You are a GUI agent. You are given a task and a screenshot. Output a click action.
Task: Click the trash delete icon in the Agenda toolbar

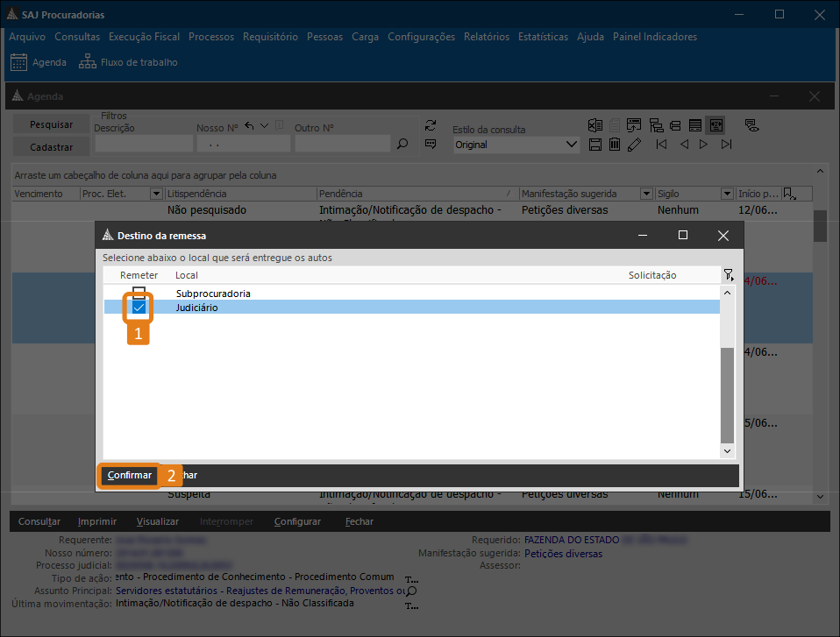coord(615,144)
